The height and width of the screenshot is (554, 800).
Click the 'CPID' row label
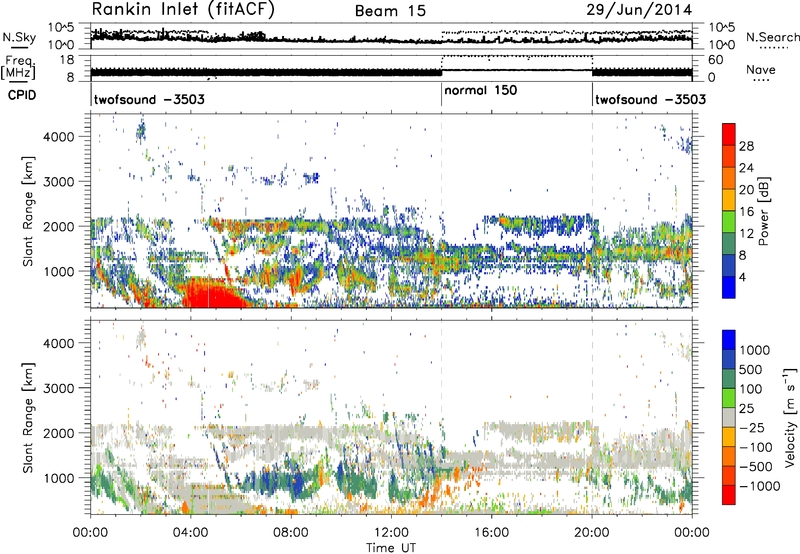point(22,95)
